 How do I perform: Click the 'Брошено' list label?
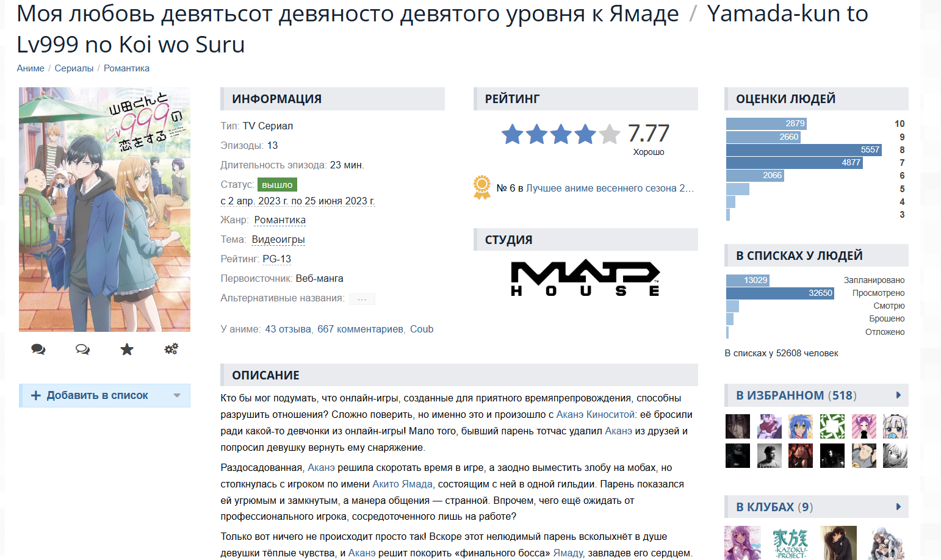pos(887,318)
